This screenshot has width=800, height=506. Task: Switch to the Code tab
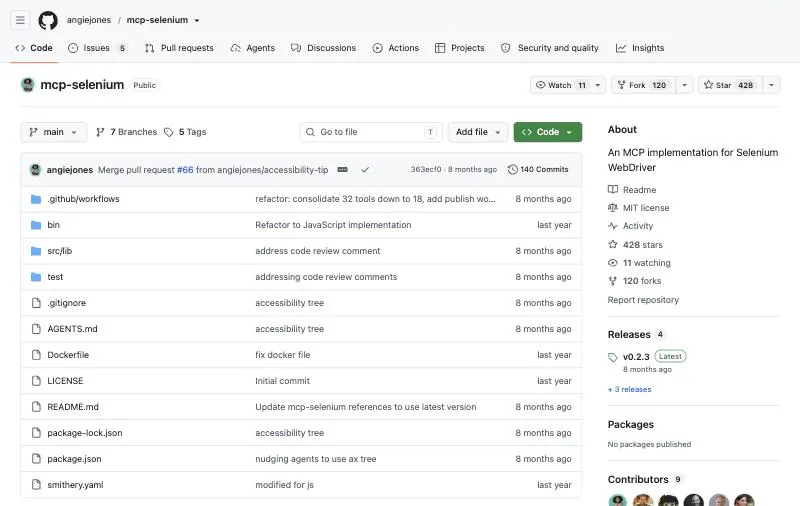[34, 48]
